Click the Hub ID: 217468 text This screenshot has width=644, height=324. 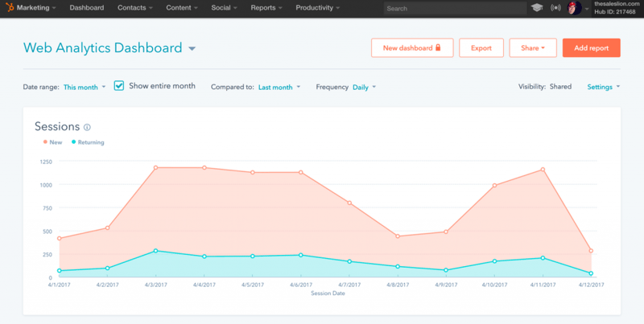coord(615,12)
